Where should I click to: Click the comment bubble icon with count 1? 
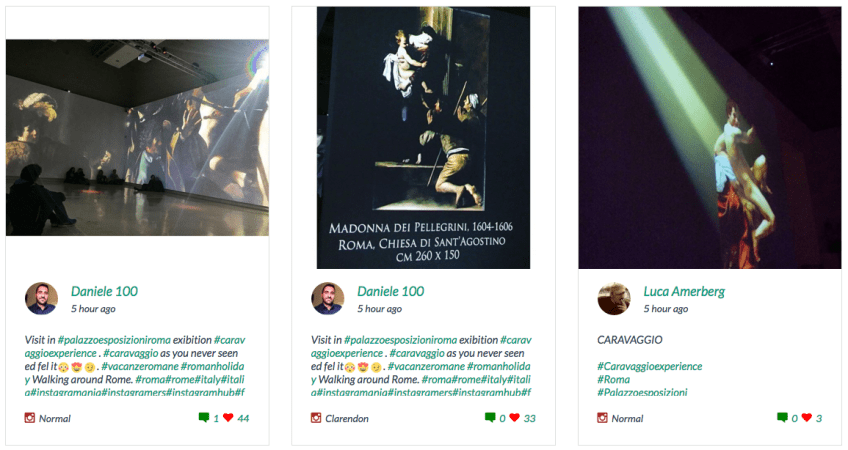[204, 418]
